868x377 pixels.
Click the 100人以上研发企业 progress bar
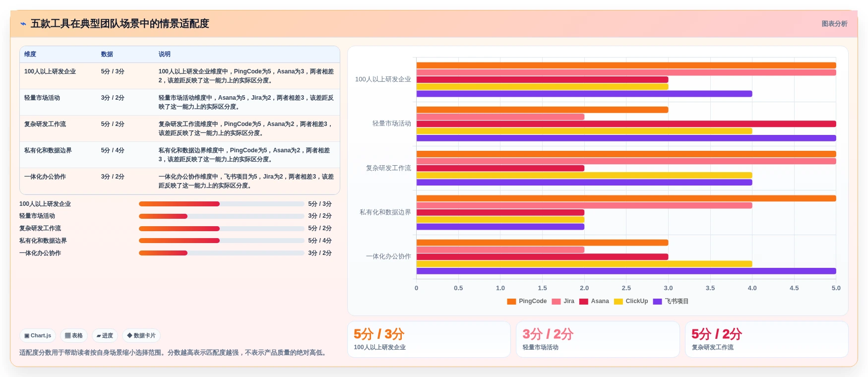point(221,204)
